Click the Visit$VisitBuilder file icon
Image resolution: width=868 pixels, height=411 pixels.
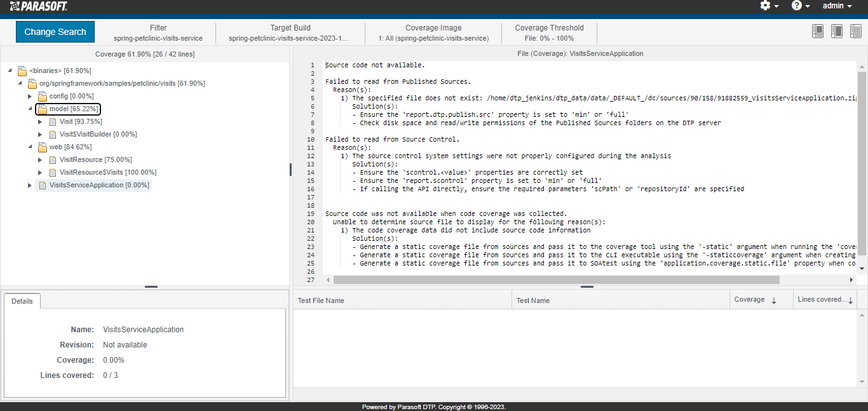coord(53,134)
